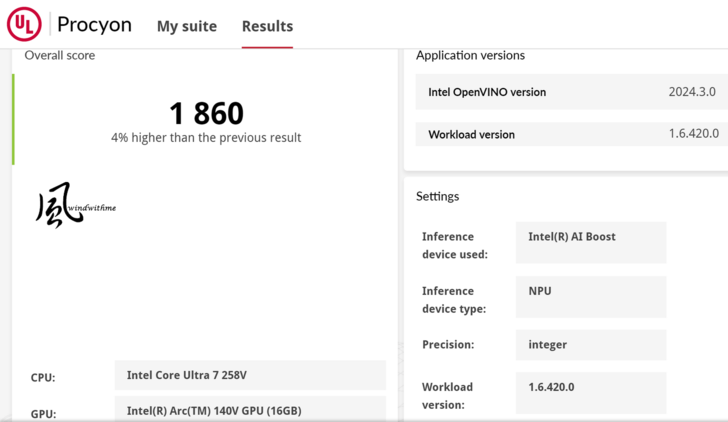Click the NPU inference device type value

(590, 297)
